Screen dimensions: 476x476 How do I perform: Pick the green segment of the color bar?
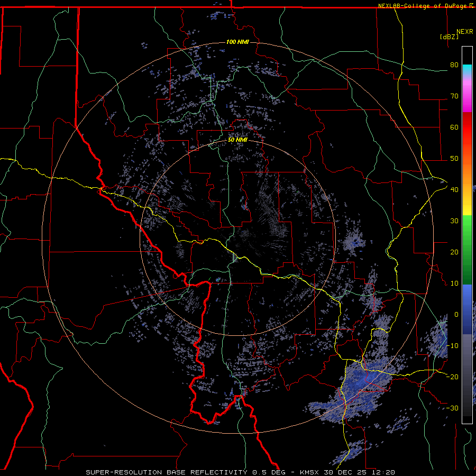[467, 250]
